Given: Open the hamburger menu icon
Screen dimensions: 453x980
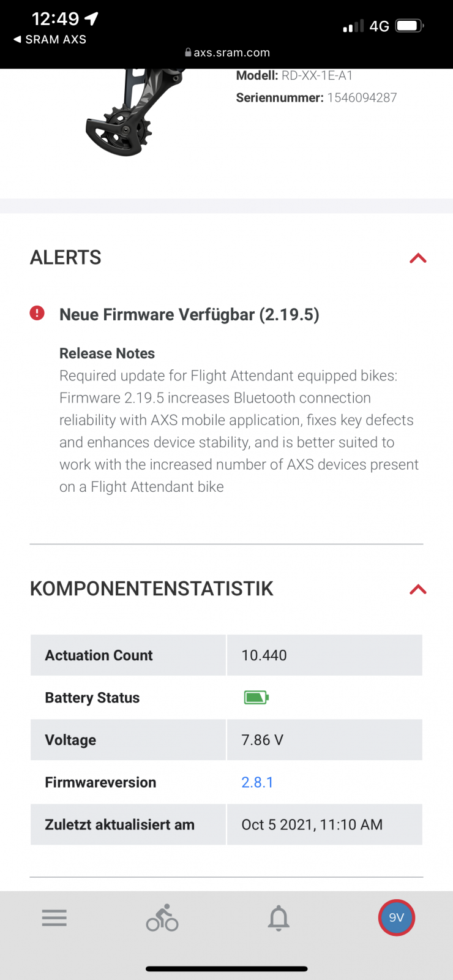Looking at the screenshot, I should (x=54, y=918).
